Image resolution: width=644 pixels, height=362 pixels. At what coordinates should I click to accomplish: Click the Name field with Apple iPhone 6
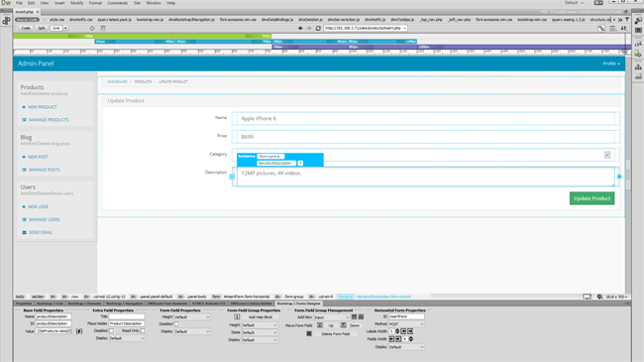425,118
